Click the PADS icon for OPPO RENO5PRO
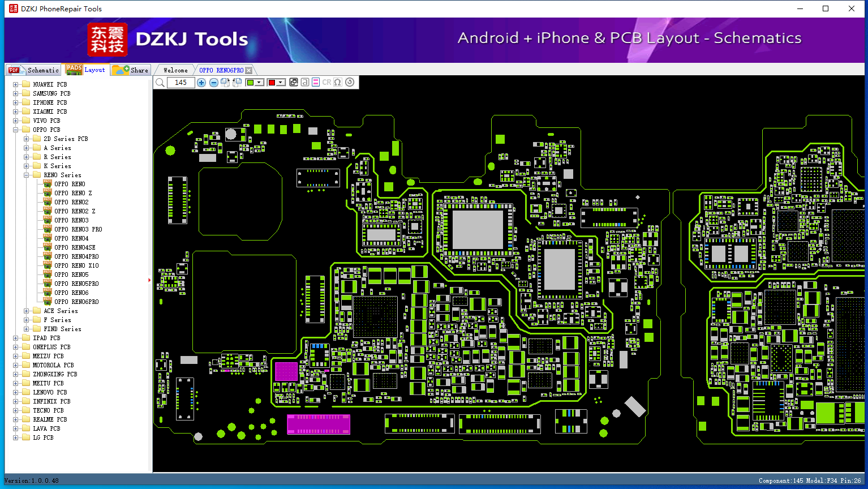The width and height of the screenshot is (868, 489). click(48, 284)
